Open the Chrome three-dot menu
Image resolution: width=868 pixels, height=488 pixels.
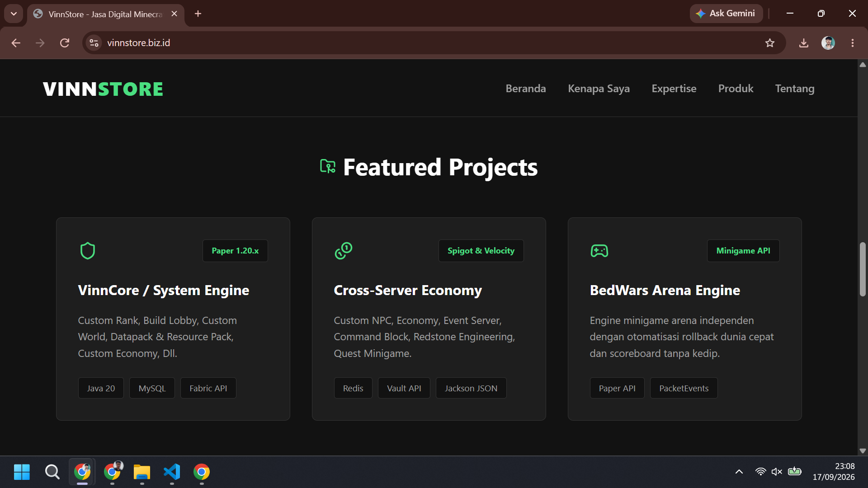click(x=853, y=43)
